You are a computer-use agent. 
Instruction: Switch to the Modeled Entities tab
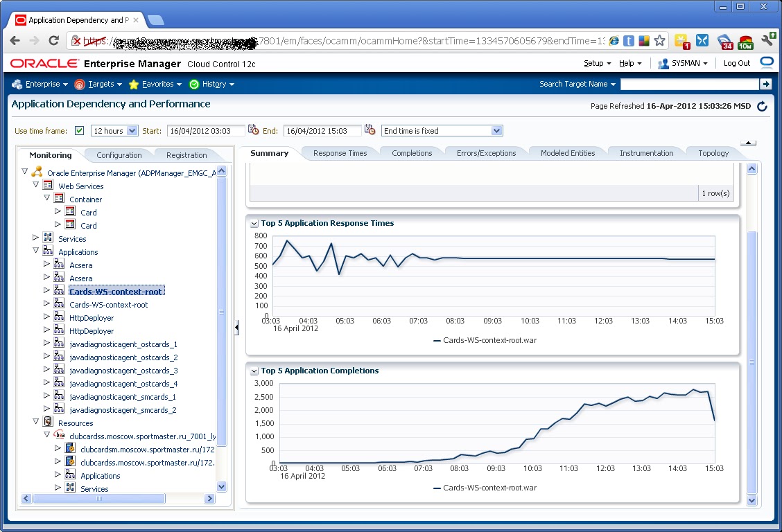568,153
